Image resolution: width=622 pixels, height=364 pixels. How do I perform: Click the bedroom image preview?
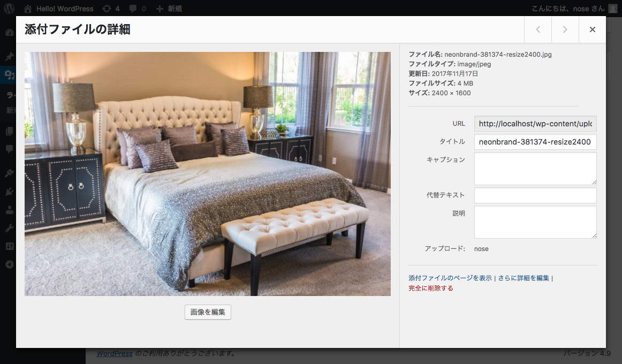click(208, 173)
